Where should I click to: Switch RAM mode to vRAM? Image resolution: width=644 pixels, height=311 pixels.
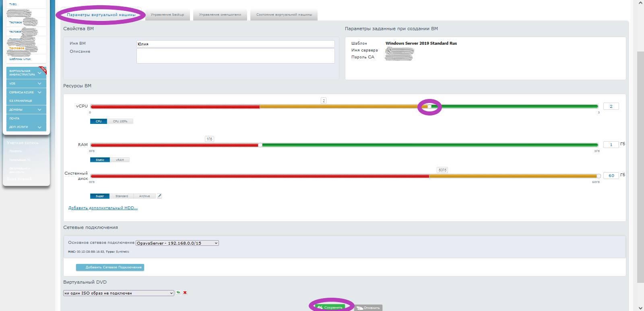[120, 160]
